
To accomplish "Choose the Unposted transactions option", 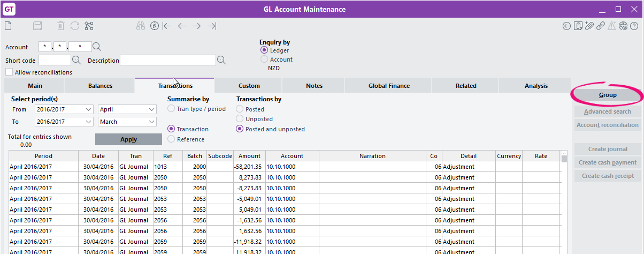I will click(240, 119).
